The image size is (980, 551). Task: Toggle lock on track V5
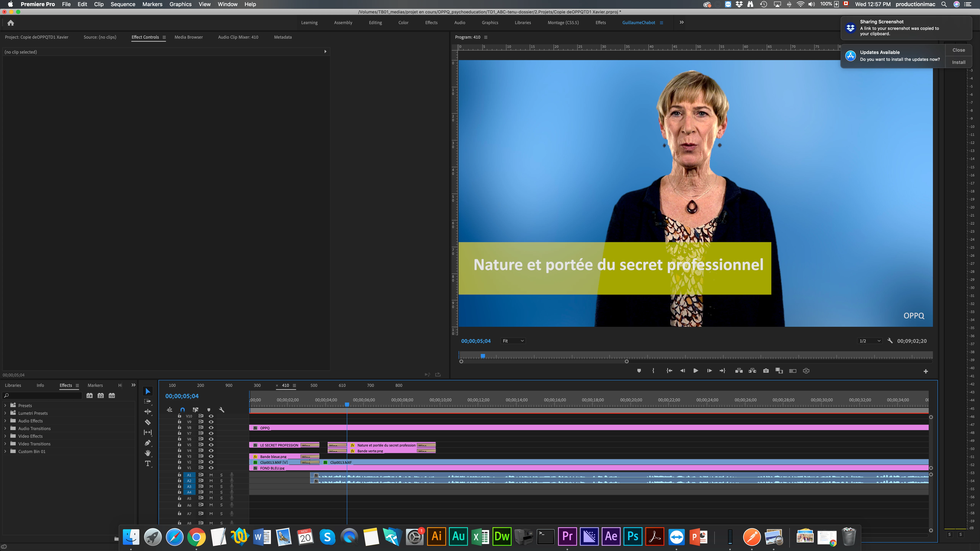[x=180, y=444]
